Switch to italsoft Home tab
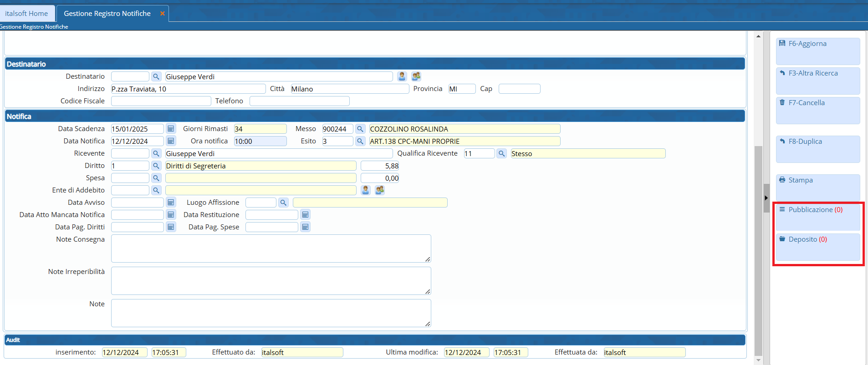868x365 pixels. tap(26, 14)
